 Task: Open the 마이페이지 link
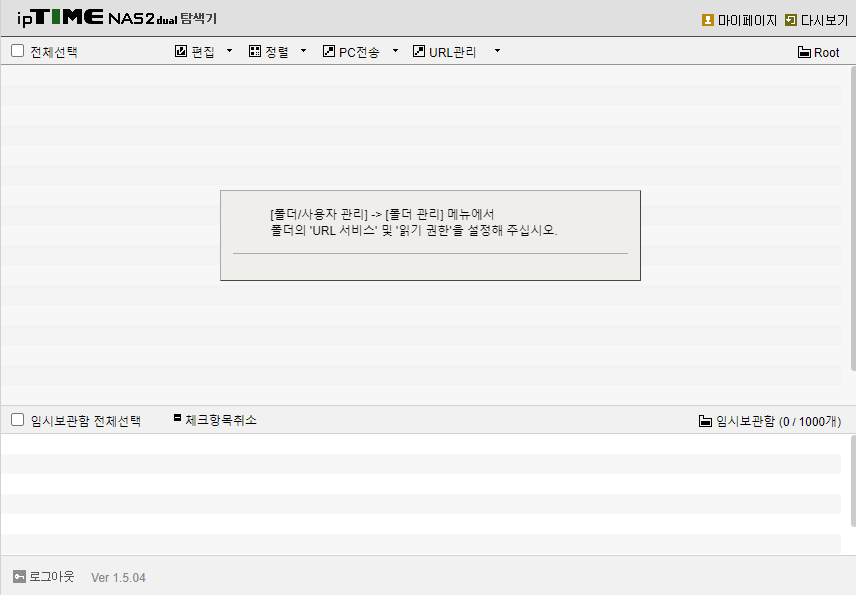click(747, 20)
